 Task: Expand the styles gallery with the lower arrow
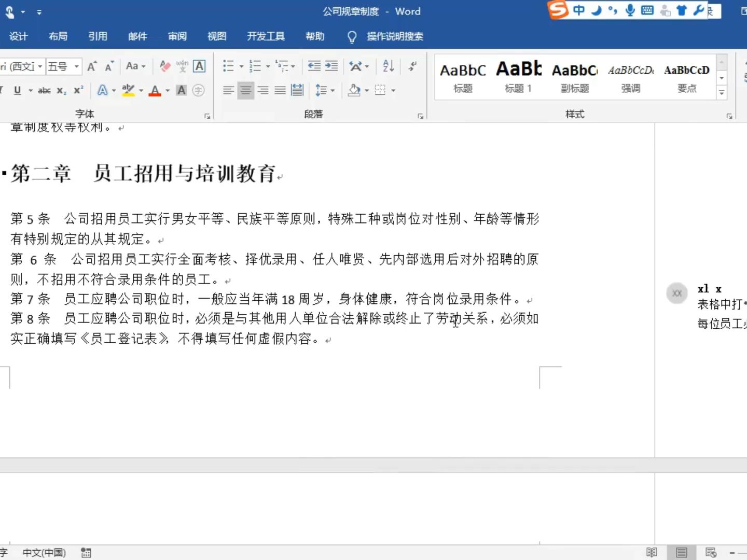722,93
